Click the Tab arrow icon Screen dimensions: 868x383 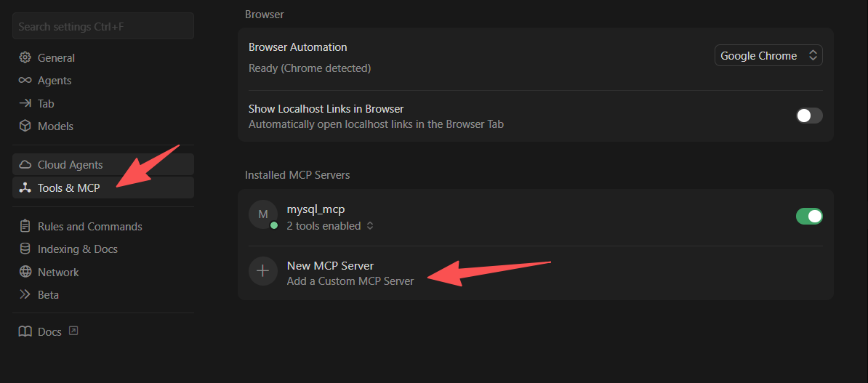(x=25, y=103)
